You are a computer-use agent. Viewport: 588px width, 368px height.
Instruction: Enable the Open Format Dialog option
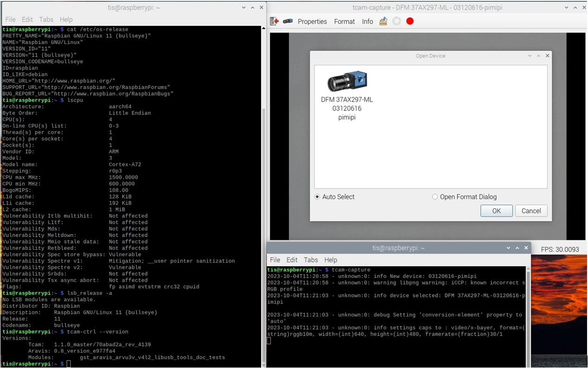point(435,197)
